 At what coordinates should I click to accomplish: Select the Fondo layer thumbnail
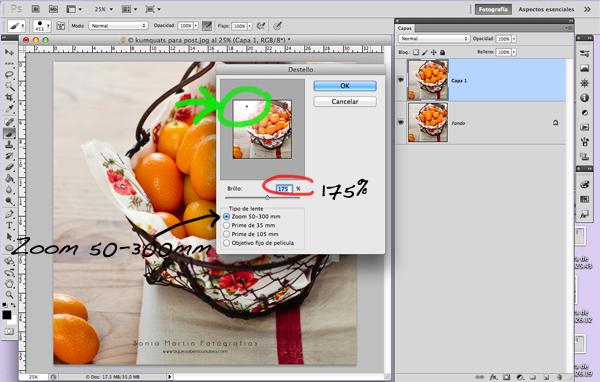pyautogui.click(x=427, y=122)
